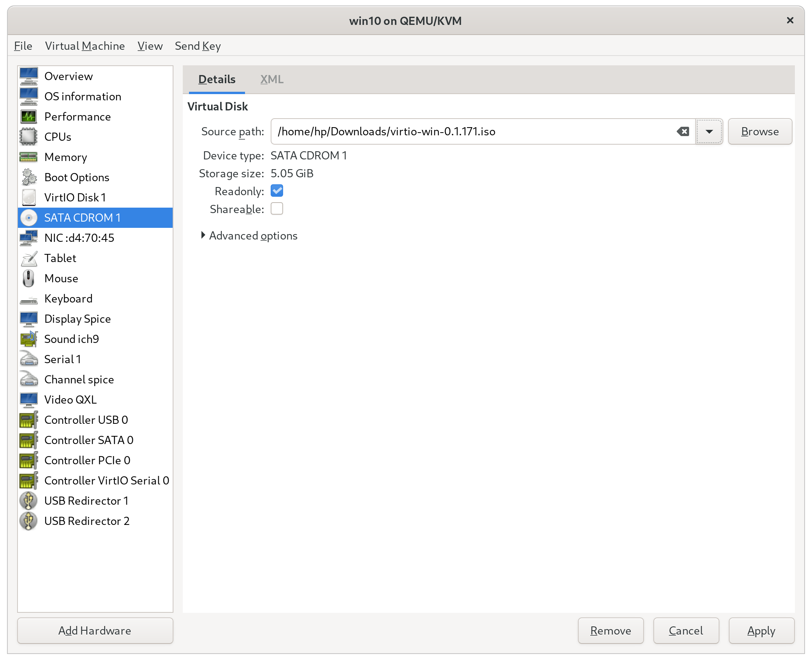Click the Browse button
This screenshot has height=661, width=812.
pyautogui.click(x=759, y=131)
